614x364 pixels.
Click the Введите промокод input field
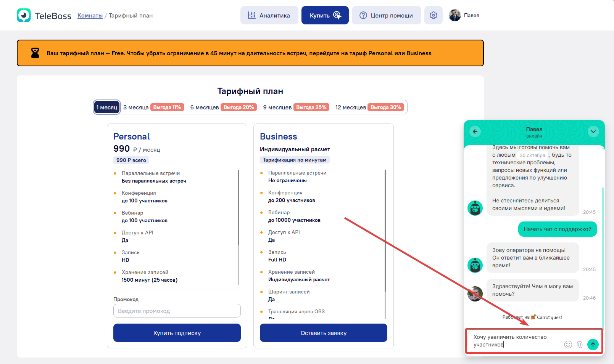coord(177,311)
